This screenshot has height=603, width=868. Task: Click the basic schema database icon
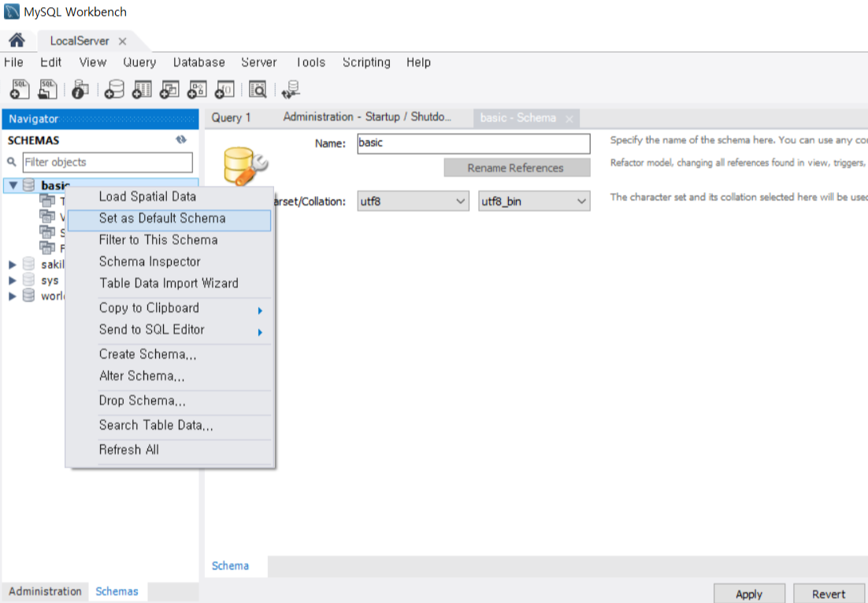[29, 185]
